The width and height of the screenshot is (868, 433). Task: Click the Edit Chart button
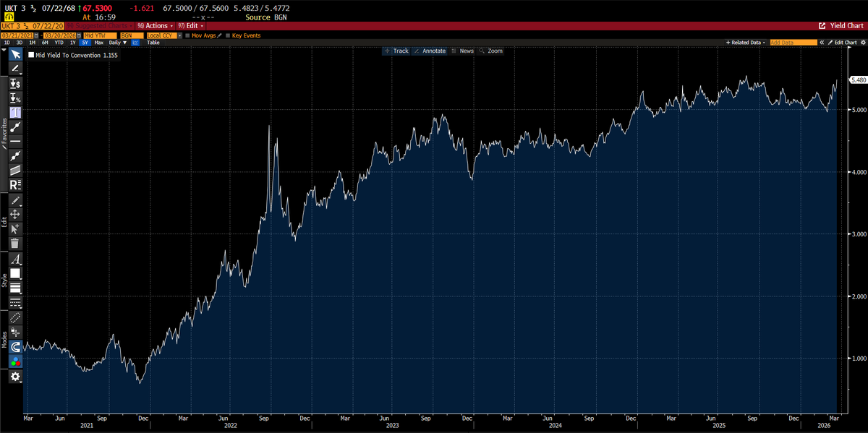[x=843, y=43]
